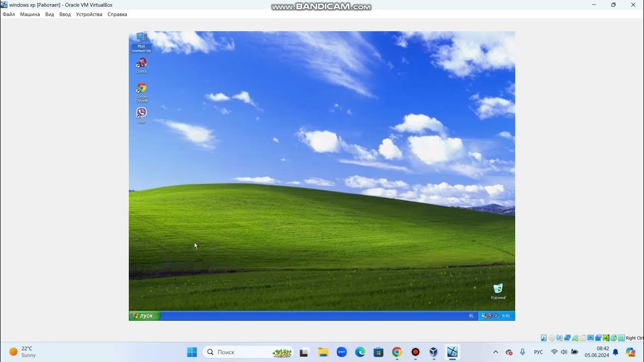
Task: Click the hard disk activity indicator in VirtualBox status bar
Action: [544, 338]
